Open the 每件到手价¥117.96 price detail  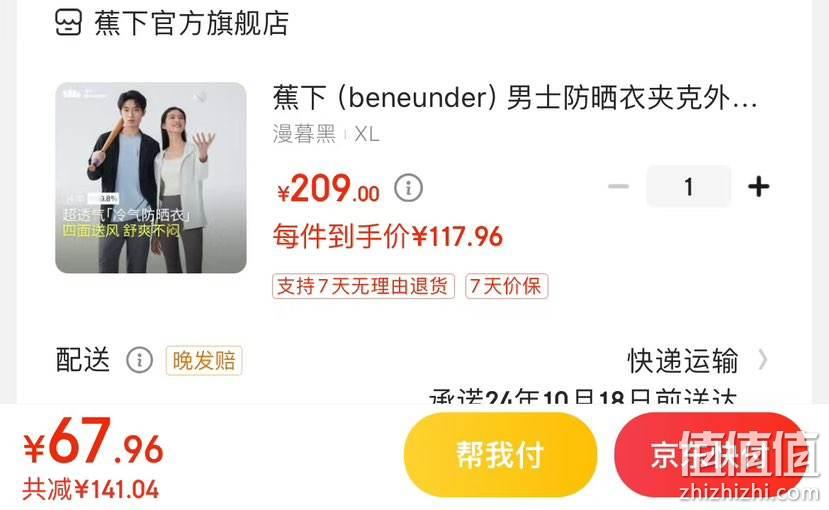(388, 236)
